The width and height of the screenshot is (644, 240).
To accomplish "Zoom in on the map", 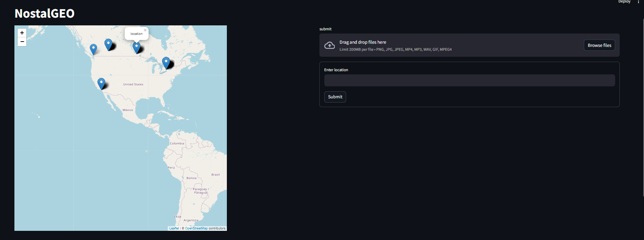I will coord(22,33).
